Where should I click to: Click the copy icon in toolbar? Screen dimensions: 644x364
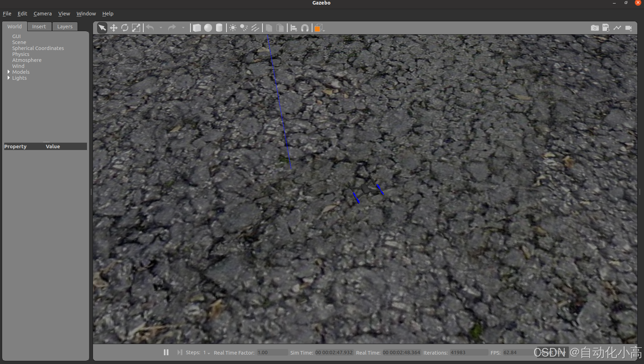pos(269,28)
